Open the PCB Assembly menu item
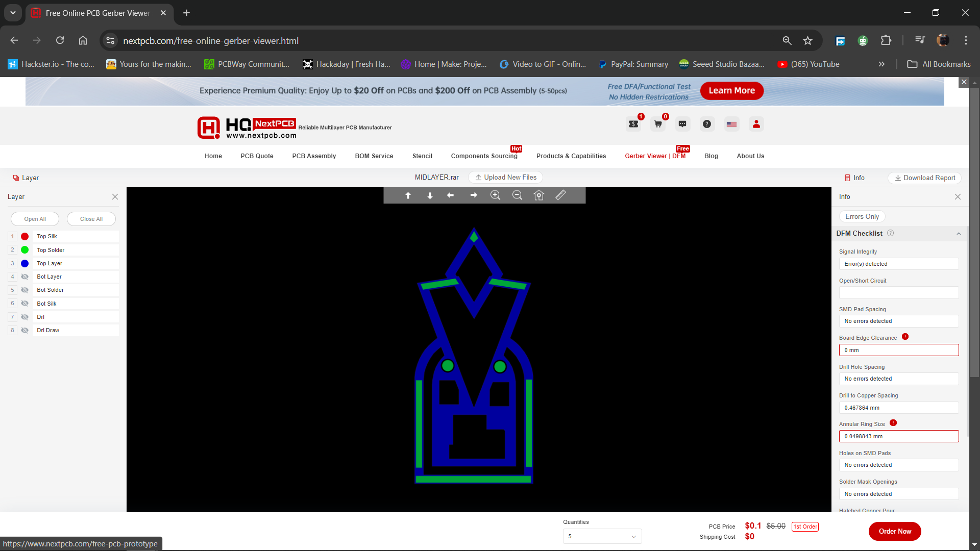The width and height of the screenshot is (980, 551). 314,156
